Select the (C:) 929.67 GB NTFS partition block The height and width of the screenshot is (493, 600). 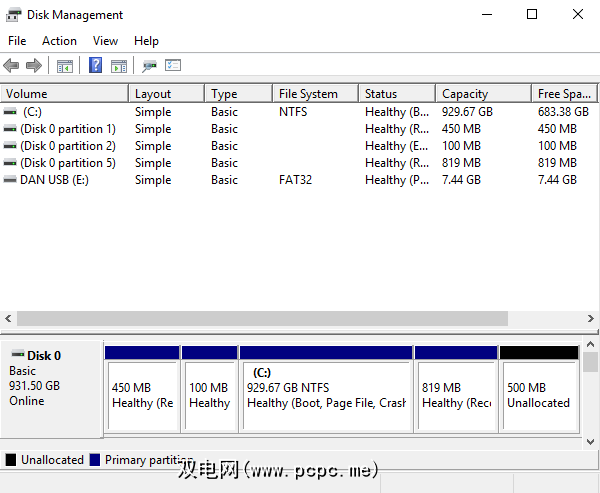click(x=325, y=395)
